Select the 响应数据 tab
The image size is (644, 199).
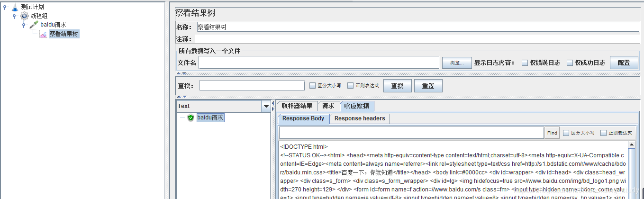[357, 106]
